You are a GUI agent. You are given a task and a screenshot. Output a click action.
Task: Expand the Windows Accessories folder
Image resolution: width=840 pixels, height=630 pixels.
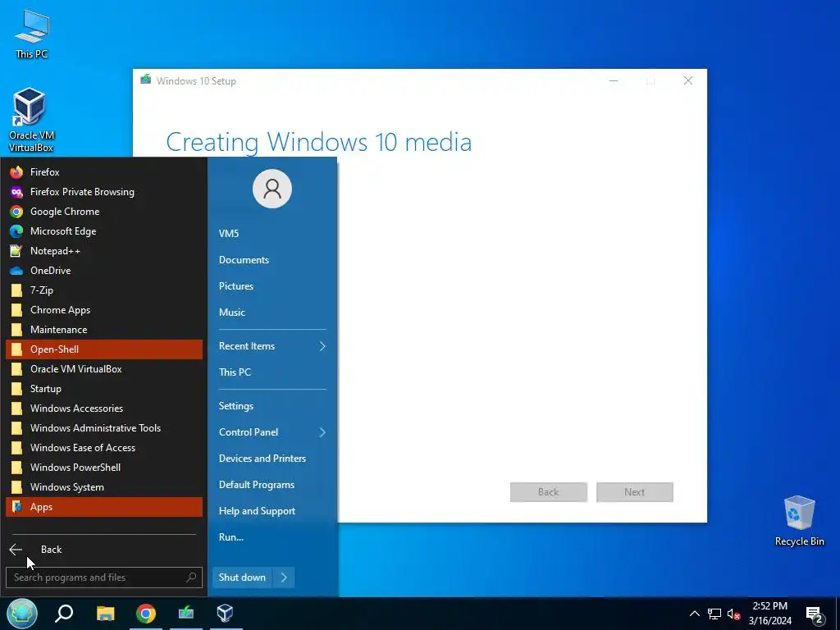tap(104, 409)
